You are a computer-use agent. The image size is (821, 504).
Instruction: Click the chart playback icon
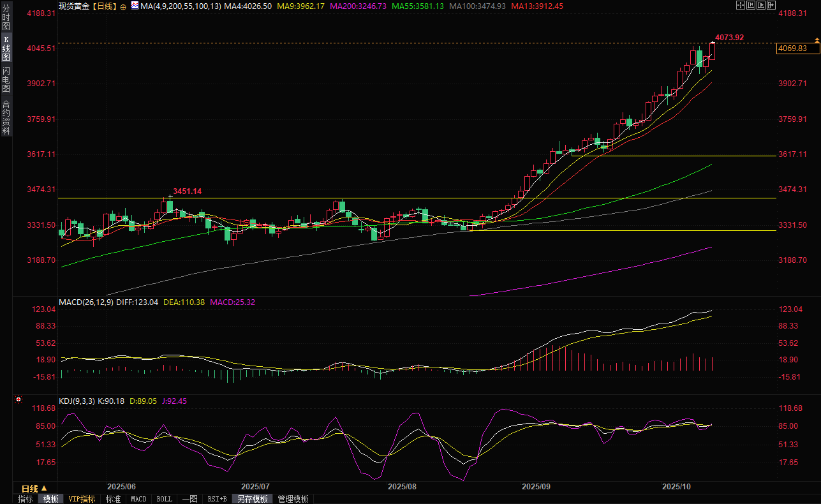point(761,5)
